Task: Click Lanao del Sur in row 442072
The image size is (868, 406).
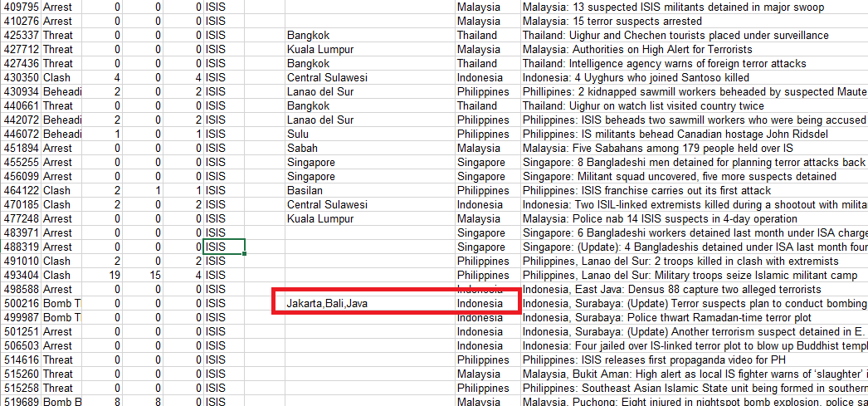Action: click(369, 120)
